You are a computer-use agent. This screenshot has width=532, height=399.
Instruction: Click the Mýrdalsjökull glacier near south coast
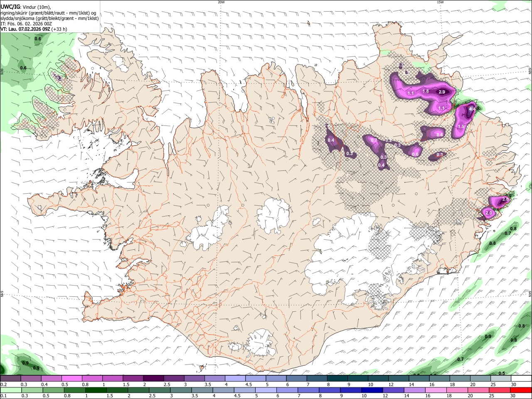coord(260,344)
